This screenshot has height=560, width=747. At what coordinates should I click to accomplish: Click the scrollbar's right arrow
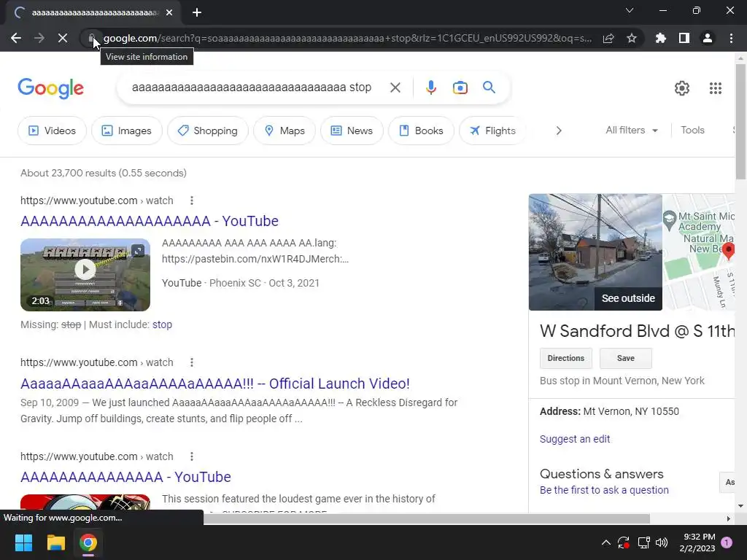pos(728,518)
